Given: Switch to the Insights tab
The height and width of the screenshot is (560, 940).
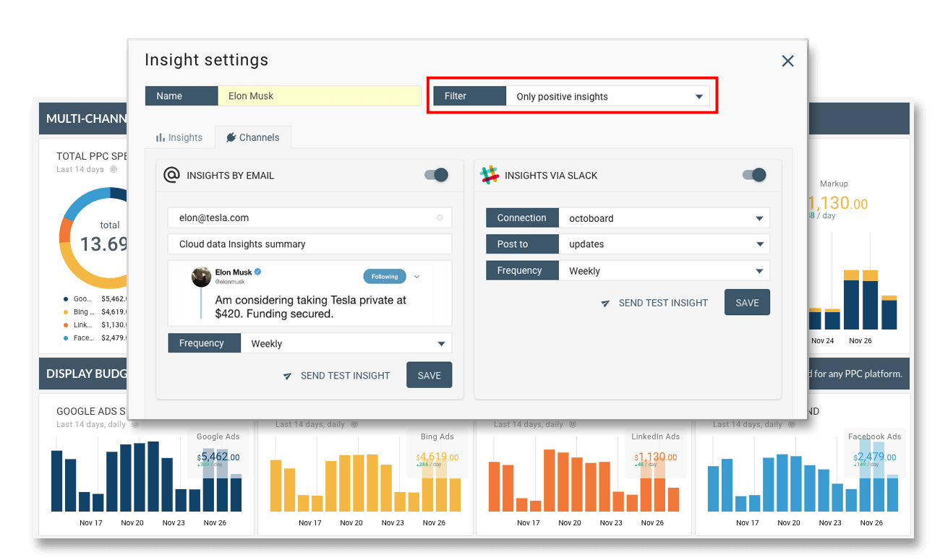Looking at the screenshot, I should (179, 137).
